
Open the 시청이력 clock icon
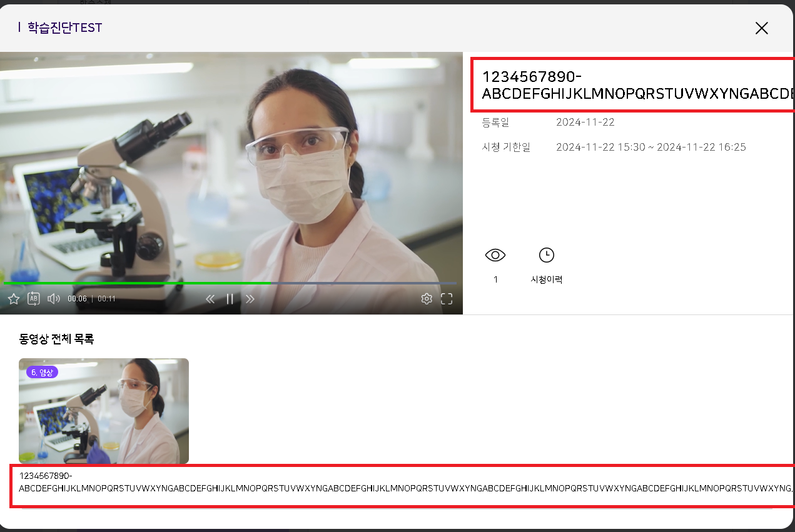(x=547, y=255)
